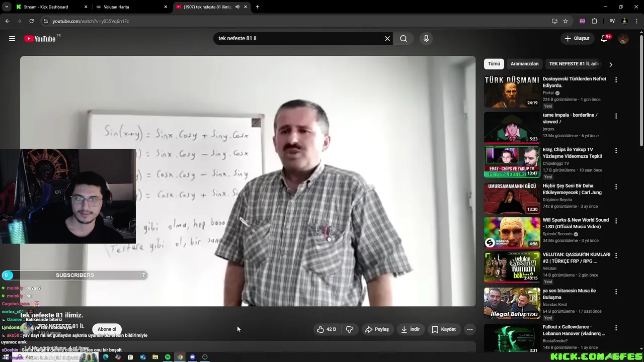Viewport: 644px width, 362px height.
Task: Open the VELUTAN QASSAR'IN KUMLARI title link
Action: pos(577,258)
